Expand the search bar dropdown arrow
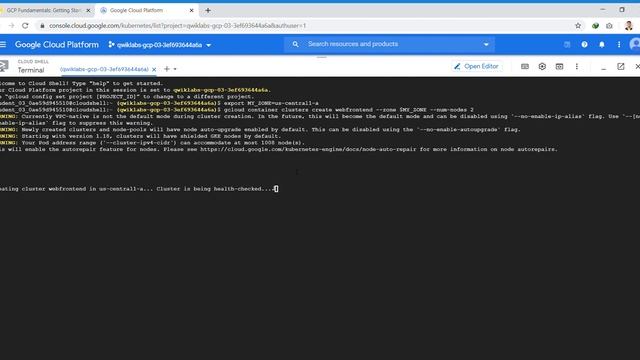The image size is (640, 360). (486, 44)
